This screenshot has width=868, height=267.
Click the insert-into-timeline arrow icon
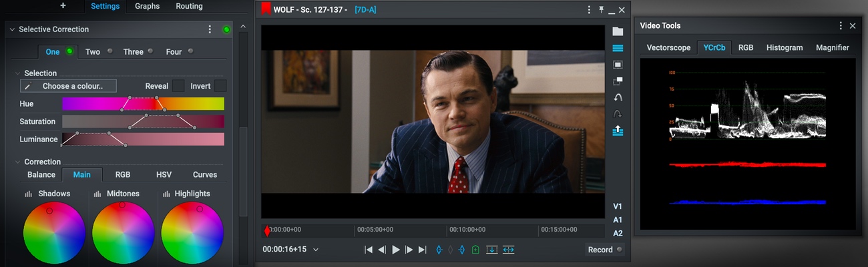click(492, 250)
